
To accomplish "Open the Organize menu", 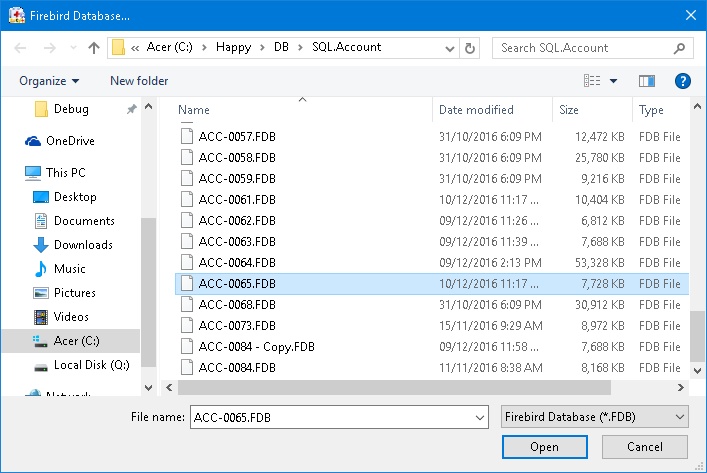I will pos(49,81).
